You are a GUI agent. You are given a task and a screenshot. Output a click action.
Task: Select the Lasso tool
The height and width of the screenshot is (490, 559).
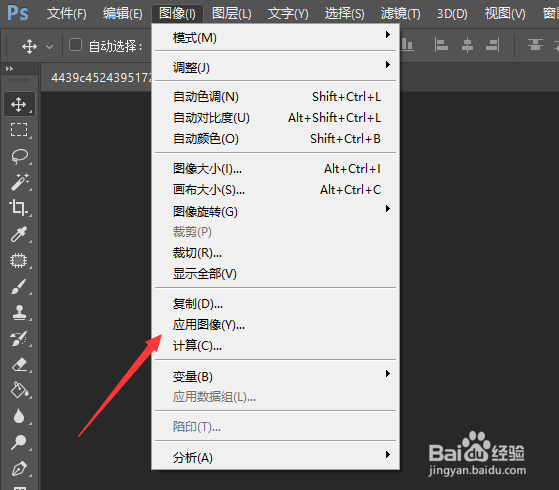pos(19,156)
